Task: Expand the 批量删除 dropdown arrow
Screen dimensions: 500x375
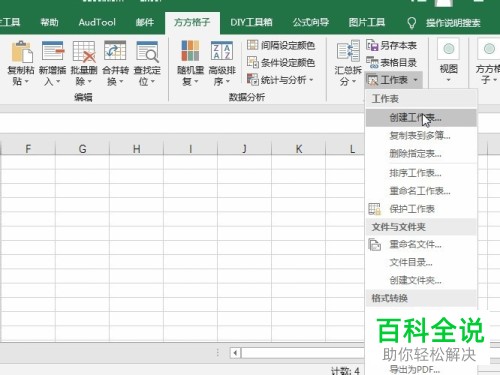Action: [89, 82]
